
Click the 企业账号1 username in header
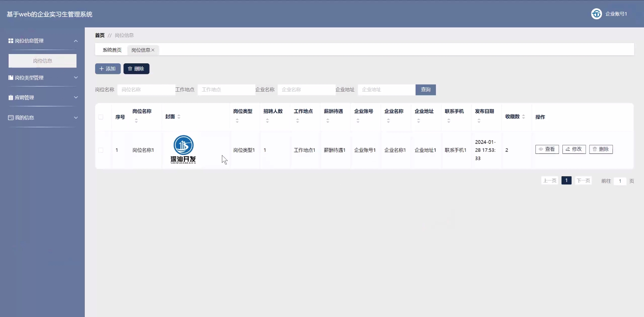[616, 14]
